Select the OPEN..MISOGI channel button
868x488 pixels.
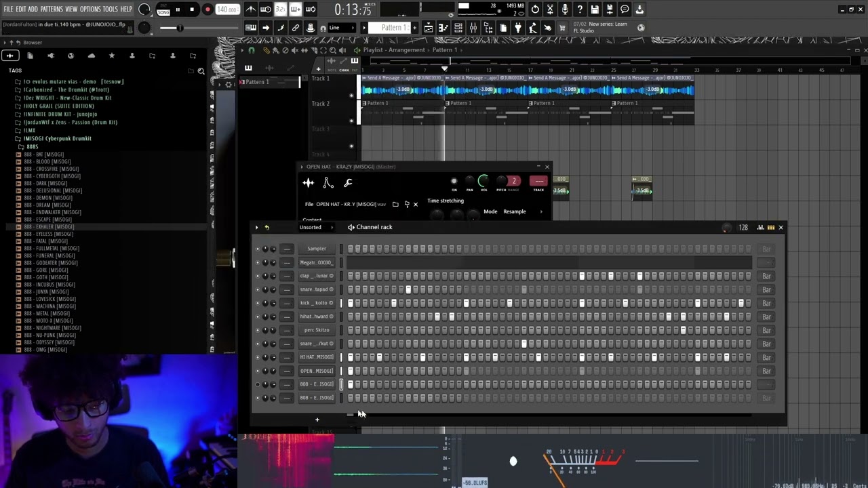point(317,371)
